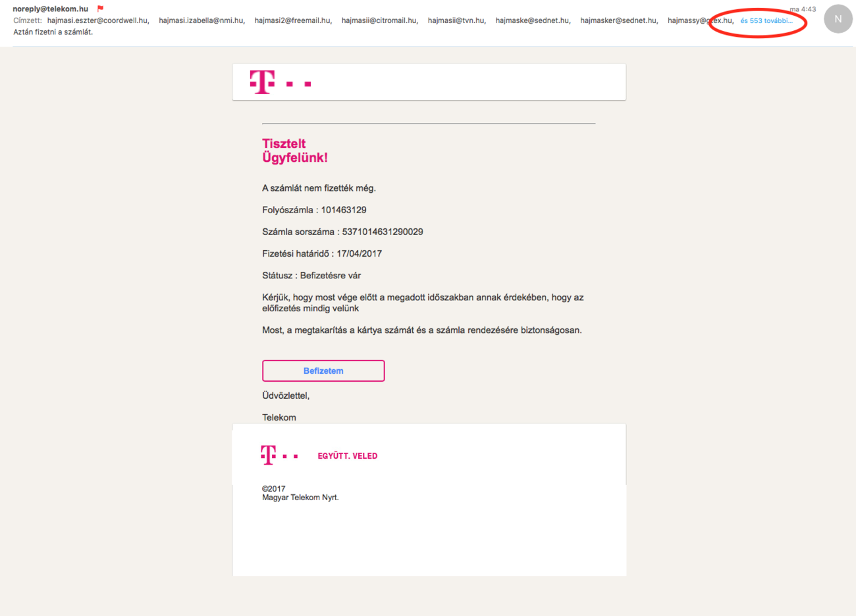
Task: Select recipient hajmasi2@freemail.hu
Action: (x=292, y=20)
